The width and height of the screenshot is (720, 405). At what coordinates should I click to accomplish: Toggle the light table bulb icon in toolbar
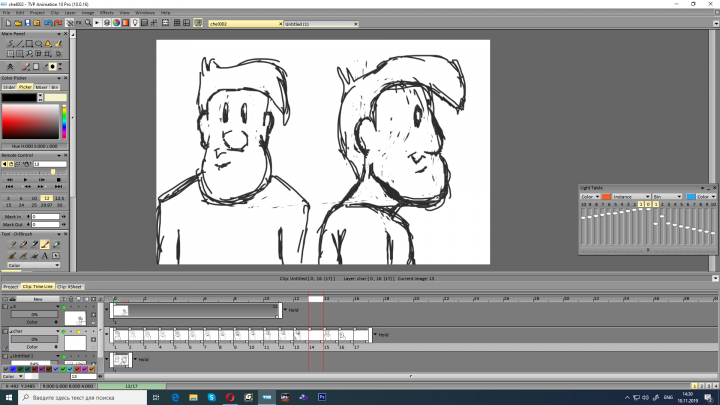(135, 23)
